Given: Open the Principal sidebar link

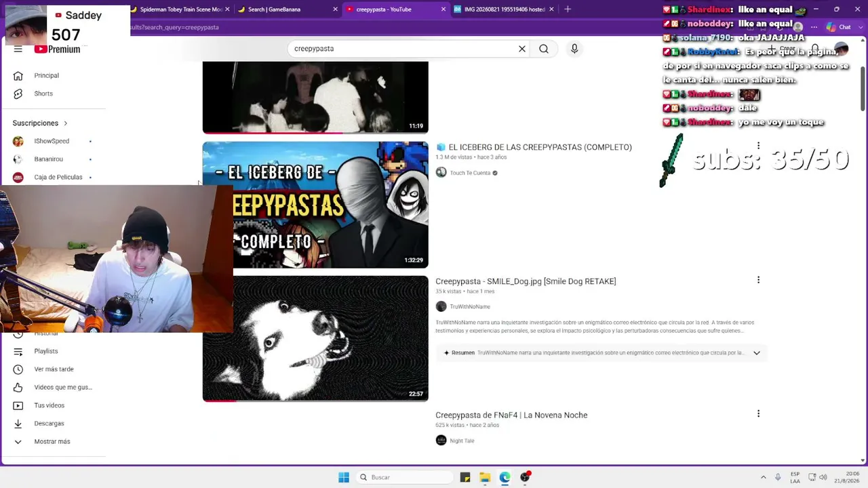Looking at the screenshot, I should [47, 75].
